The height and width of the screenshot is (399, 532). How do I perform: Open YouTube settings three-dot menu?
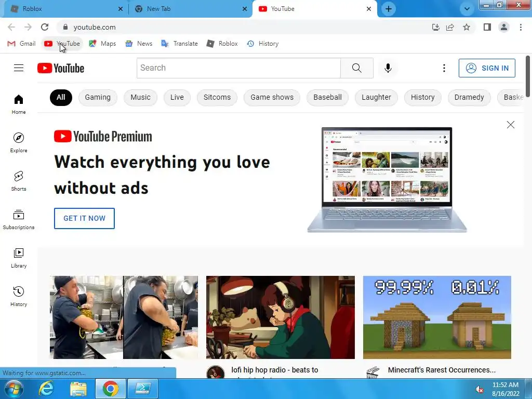point(444,68)
